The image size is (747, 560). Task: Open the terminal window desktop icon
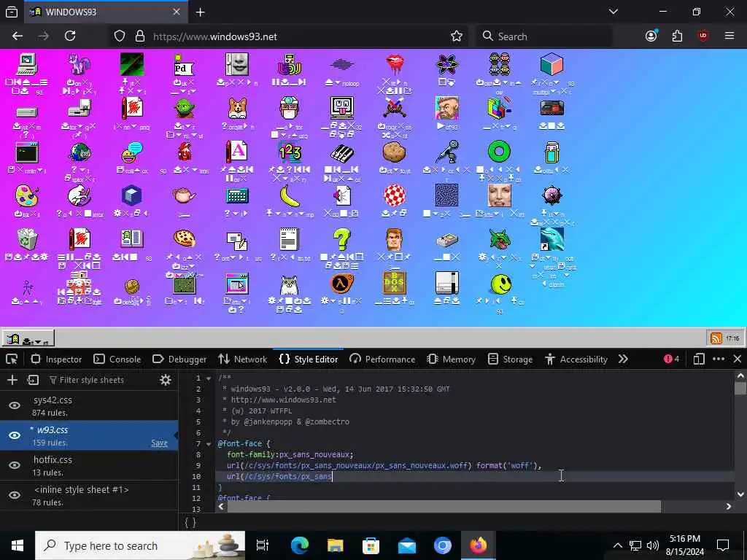coord(27,152)
